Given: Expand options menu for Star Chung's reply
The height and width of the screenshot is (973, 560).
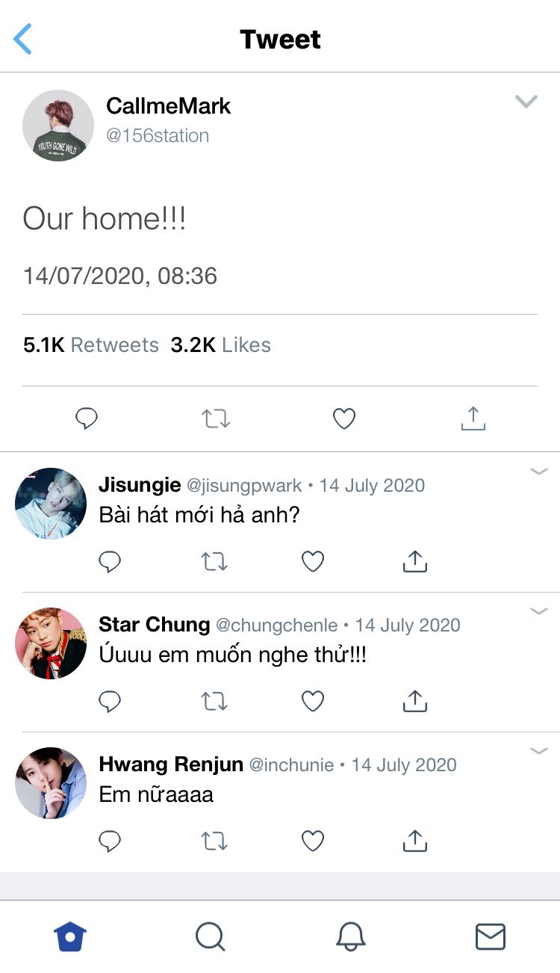Looking at the screenshot, I should pyautogui.click(x=538, y=611).
